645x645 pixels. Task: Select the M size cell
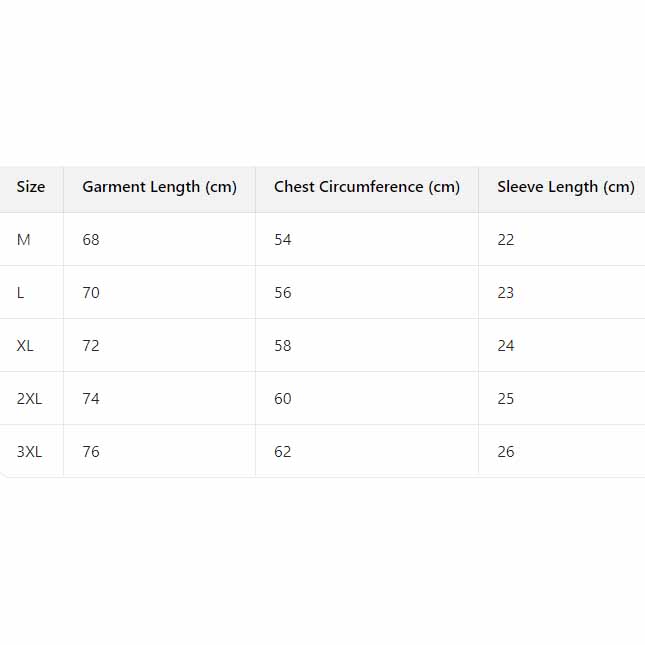24,240
